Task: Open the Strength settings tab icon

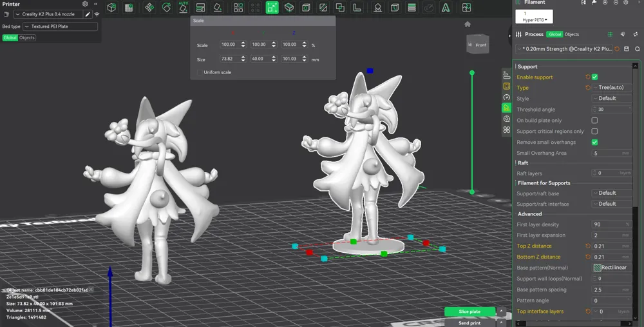Action: tap(506, 86)
